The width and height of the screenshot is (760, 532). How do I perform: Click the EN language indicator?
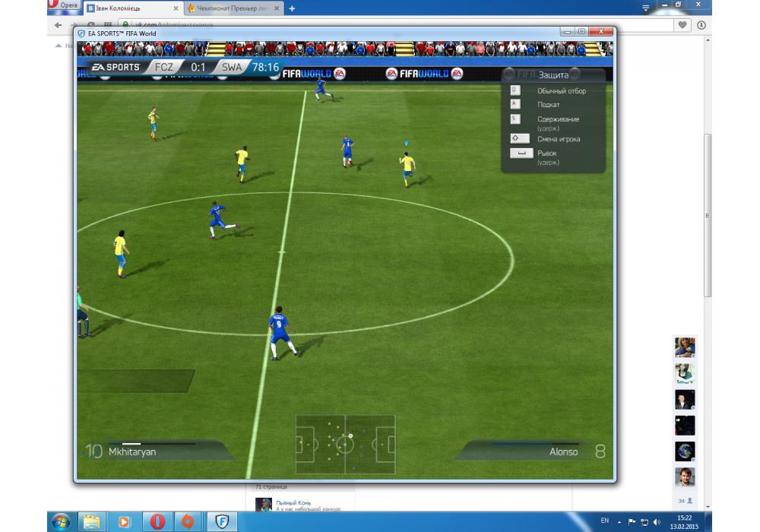coord(604,521)
